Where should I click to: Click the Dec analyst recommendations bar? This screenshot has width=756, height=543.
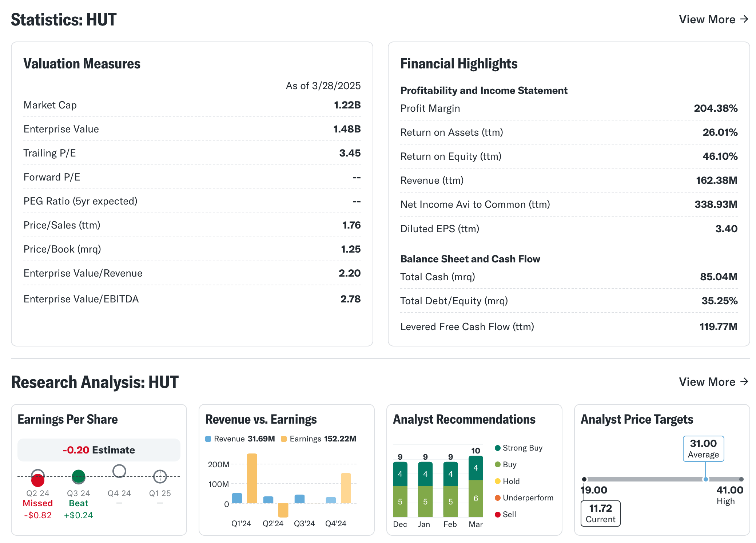[x=400, y=489]
